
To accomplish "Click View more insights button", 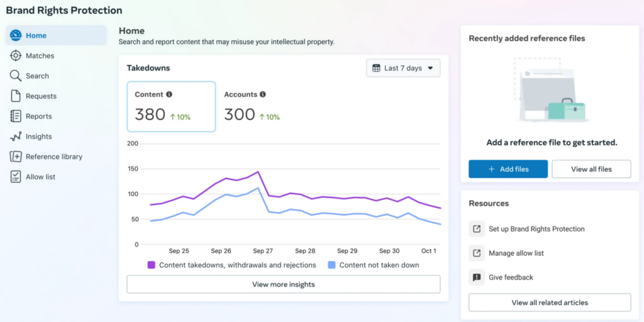I will pyautogui.click(x=283, y=284).
